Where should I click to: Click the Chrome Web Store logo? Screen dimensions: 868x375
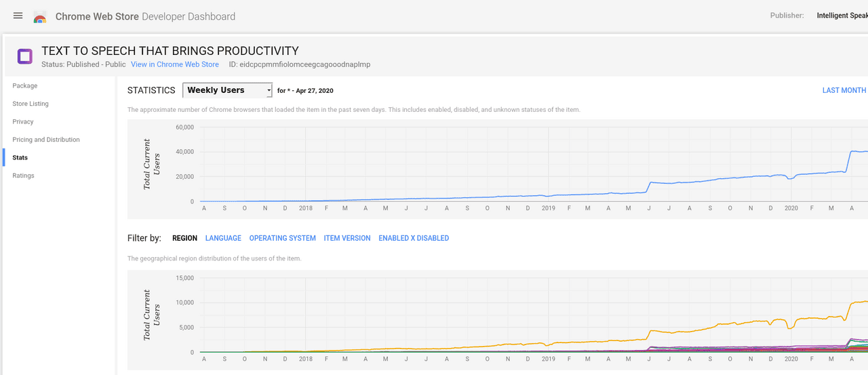tap(40, 16)
